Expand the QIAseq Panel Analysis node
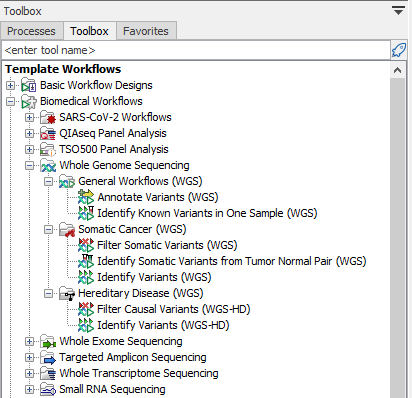 29,133
